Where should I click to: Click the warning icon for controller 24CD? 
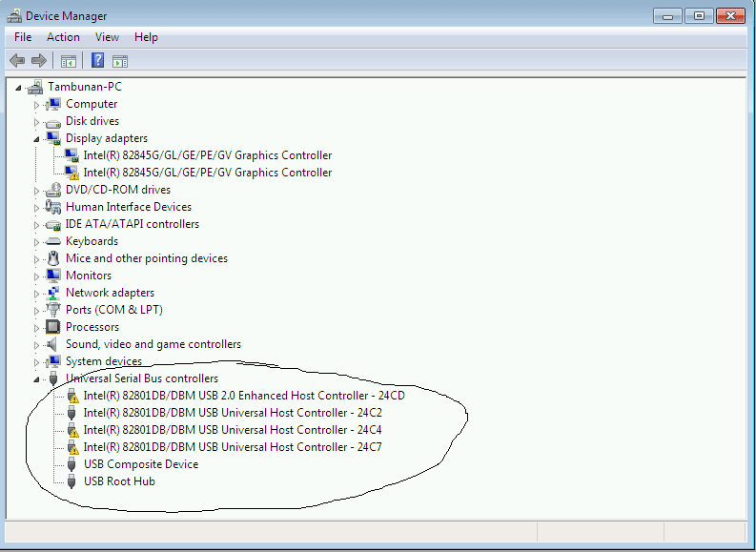(x=72, y=397)
